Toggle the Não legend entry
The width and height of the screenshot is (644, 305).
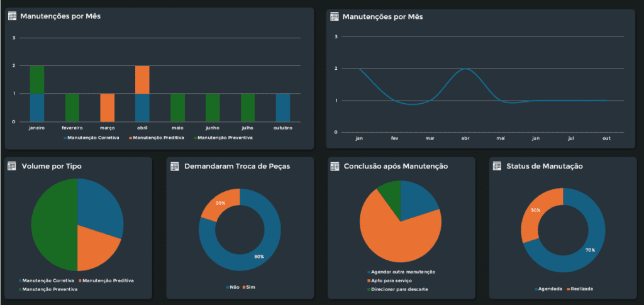(233, 287)
